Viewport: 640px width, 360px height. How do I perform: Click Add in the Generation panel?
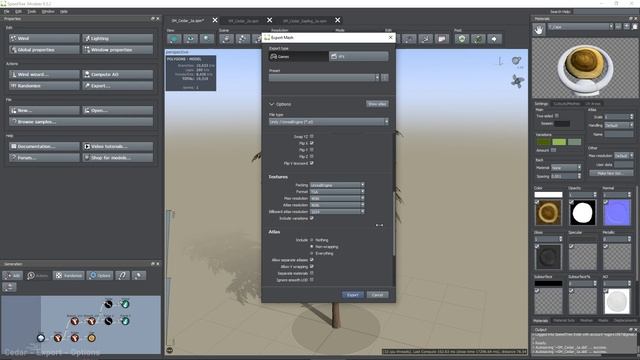[13, 276]
